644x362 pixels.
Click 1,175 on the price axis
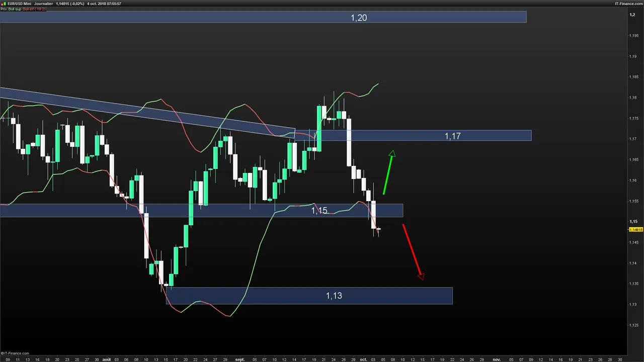point(633,118)
